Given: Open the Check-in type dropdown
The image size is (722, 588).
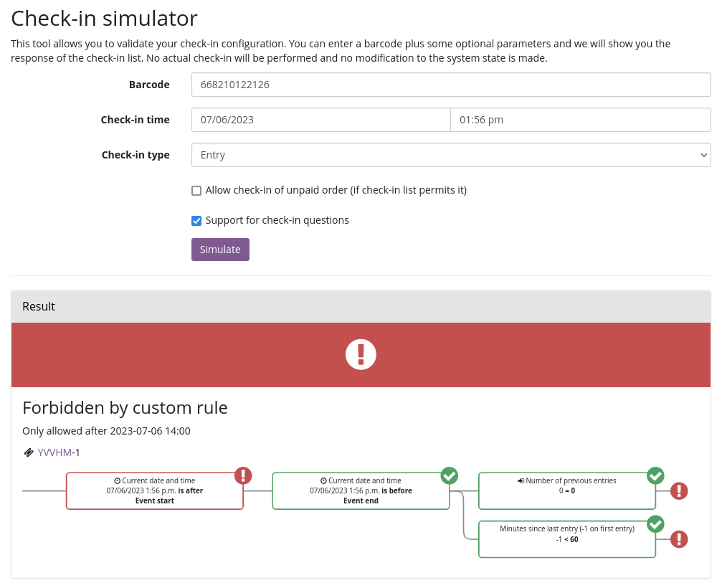Looking at the screenshot, I should (451, 155).
